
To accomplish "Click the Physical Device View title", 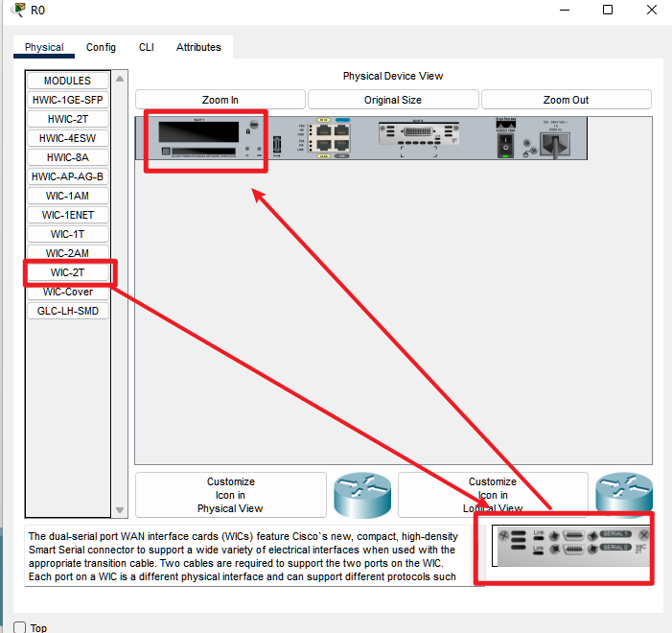I will 393,76.
